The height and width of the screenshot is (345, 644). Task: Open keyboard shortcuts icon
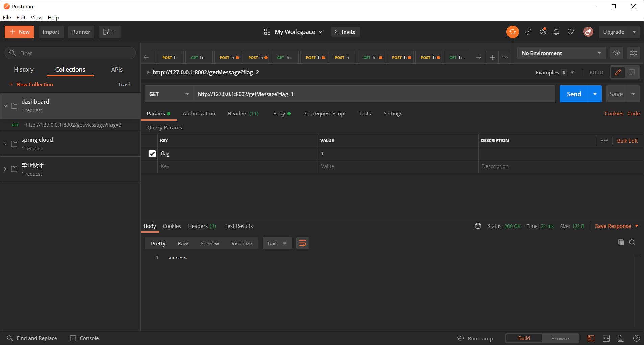pyautogui.click(x=621, y=338)
